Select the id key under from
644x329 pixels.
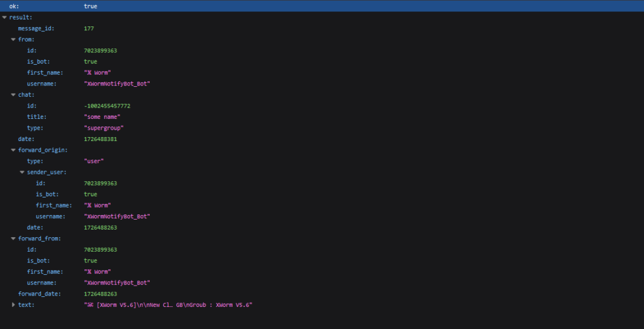point(32,50)
